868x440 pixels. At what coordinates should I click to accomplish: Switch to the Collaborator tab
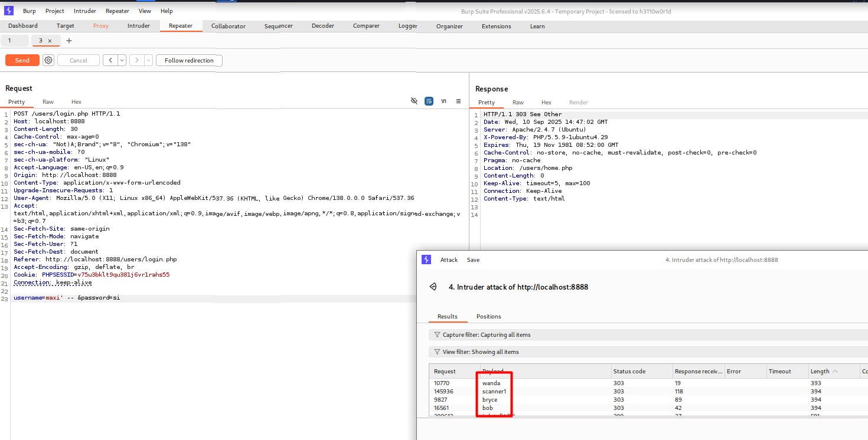pyautogui.click(x=229, y=26)
